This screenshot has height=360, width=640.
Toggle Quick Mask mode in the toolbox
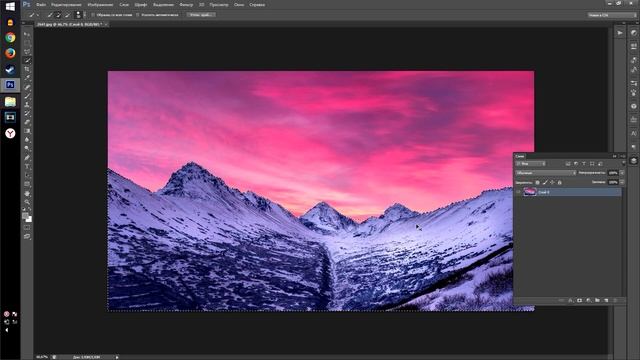point(27,227)
